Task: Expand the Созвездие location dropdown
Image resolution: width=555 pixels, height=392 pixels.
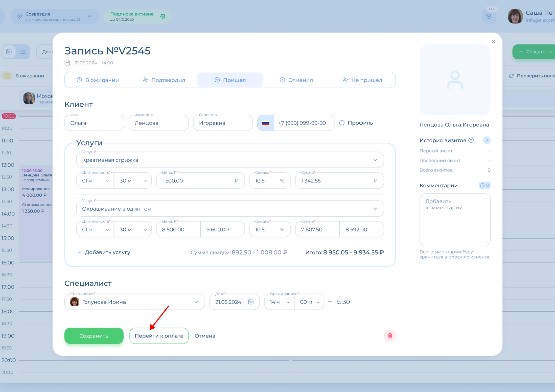Action: (x=89, y=16)
